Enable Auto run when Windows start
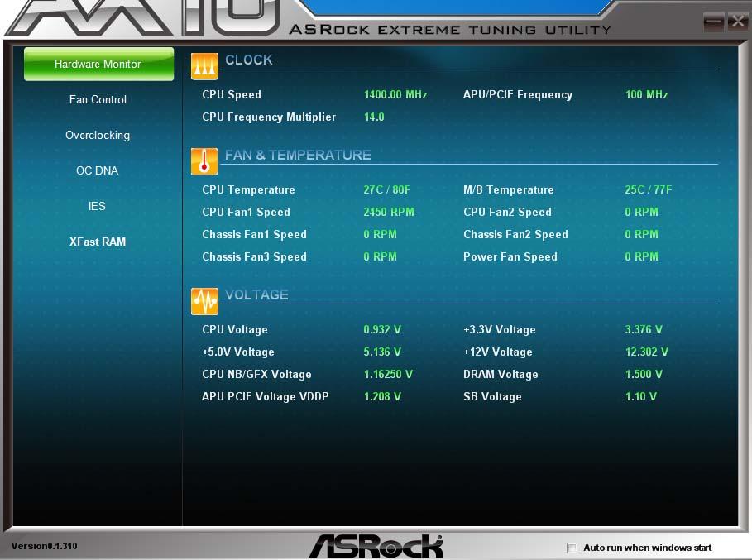The height and width of the screenshot is (560, 752). tap(572, 548)
